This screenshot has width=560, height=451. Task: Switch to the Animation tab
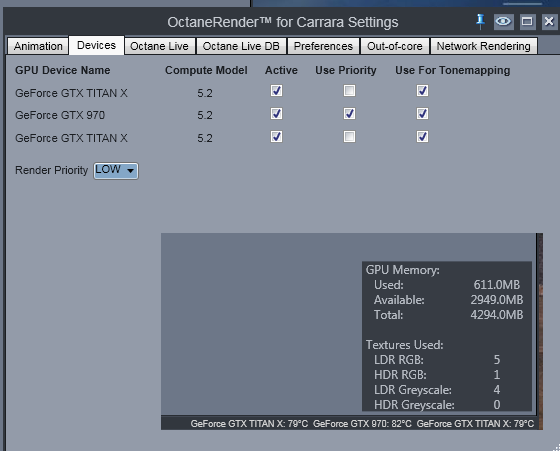(38, 46)
